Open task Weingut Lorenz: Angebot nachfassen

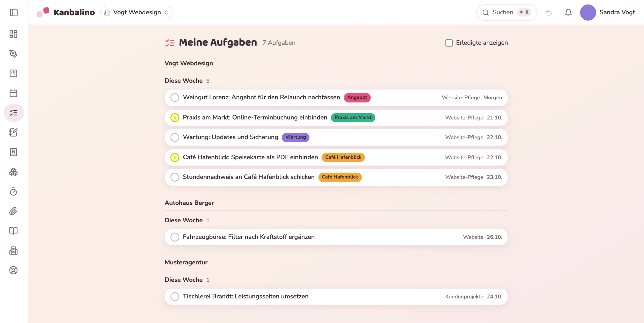336,98
